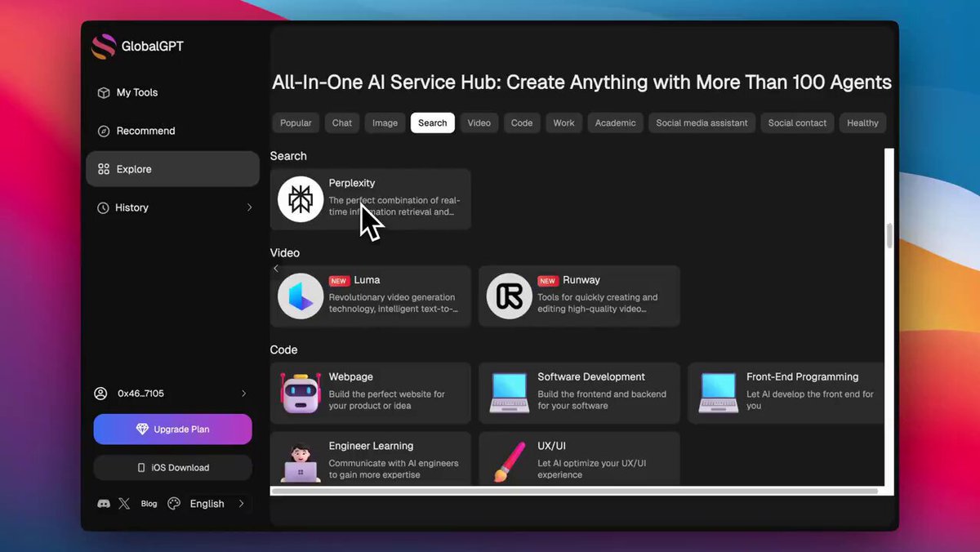Switch to the Popular tab
The height and width of the screenshot is (552, 980).
296,123
